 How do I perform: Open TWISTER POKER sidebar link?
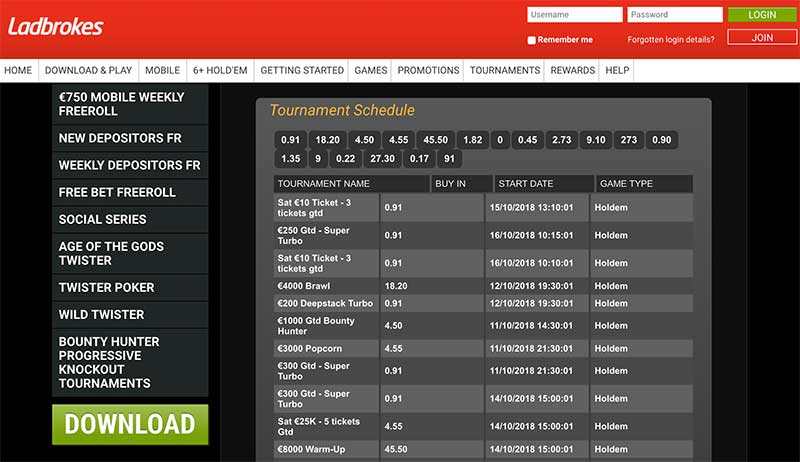click(x=130, y=288)
